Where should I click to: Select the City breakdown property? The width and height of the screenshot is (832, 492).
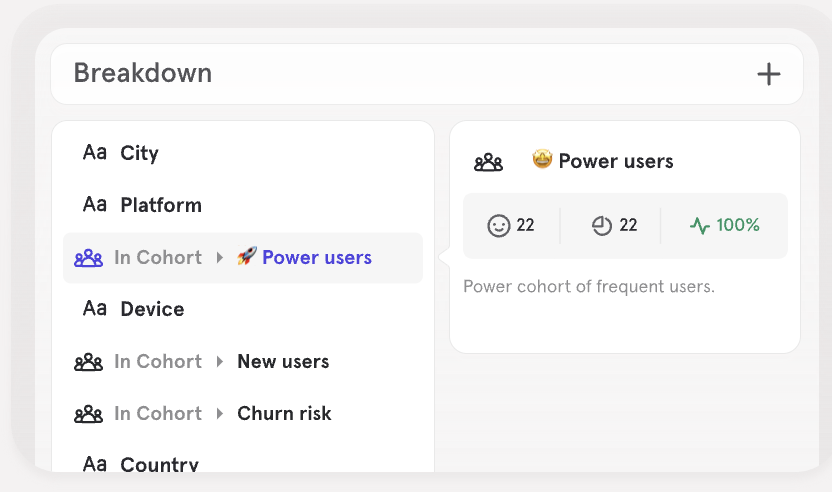140,153
